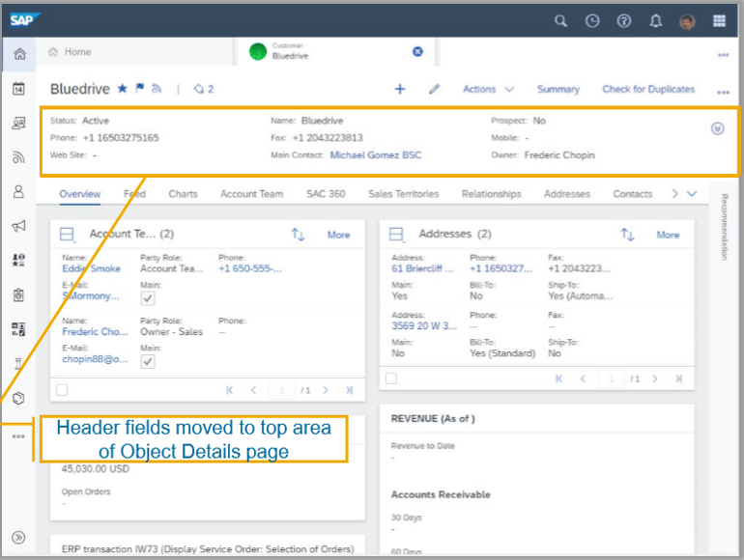The image size is (744, 560).
Task: Open the box products icon in sidebar
Action: tap(18, 399)
